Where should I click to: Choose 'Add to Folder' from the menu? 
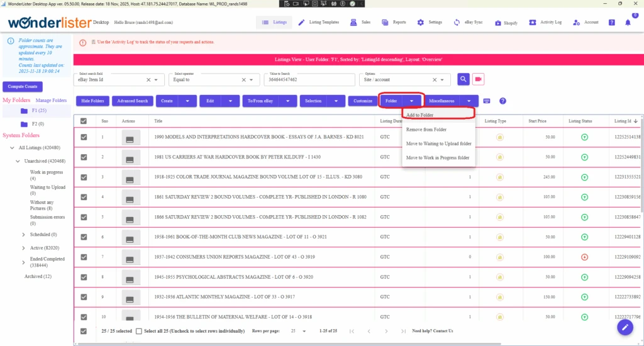[420, 114]
